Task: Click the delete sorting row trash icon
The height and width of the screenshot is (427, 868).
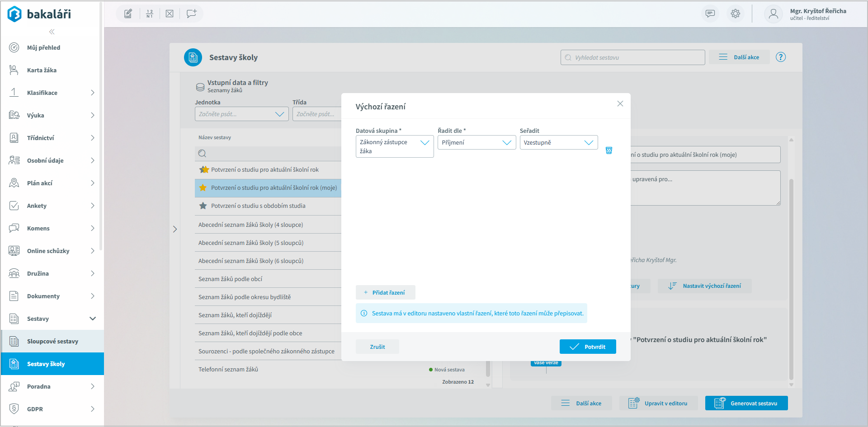Action: 609,150
